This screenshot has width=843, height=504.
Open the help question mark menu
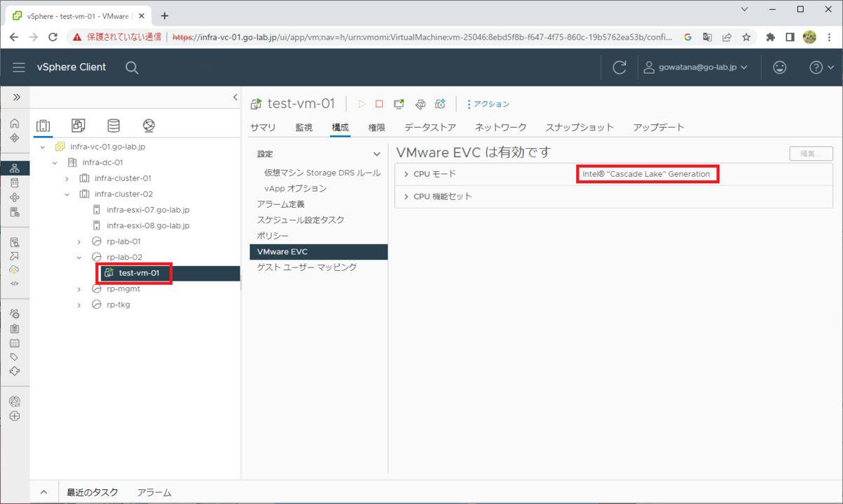(822, 67)
